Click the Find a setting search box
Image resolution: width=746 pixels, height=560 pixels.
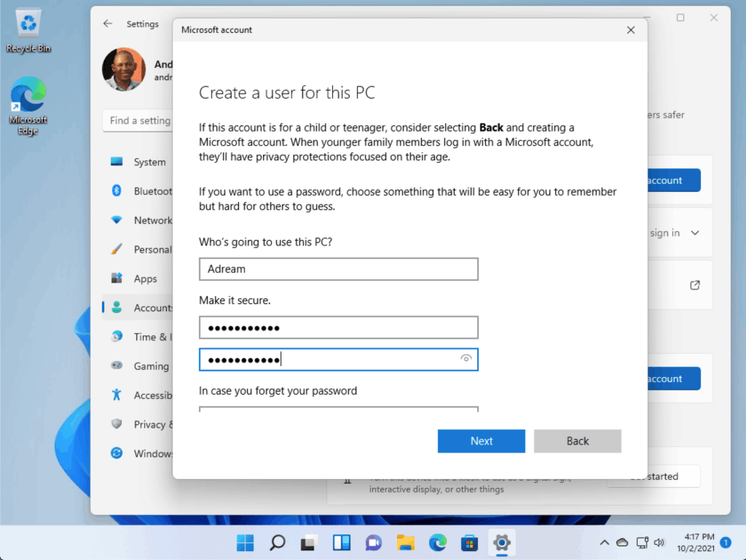[138, 121]
